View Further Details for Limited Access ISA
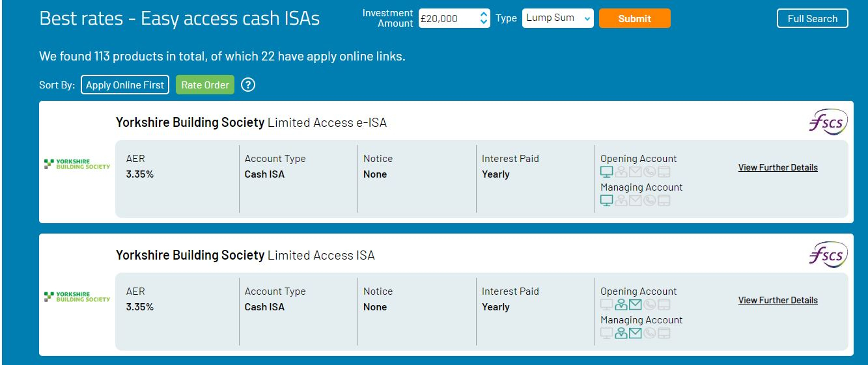This screenshot has height=365, width=868. [x=778, y=301]
